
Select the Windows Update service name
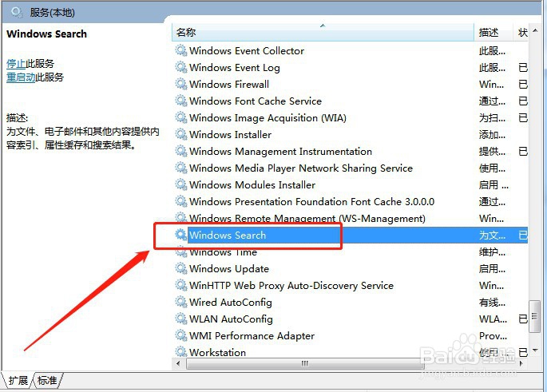pos(229,268)
